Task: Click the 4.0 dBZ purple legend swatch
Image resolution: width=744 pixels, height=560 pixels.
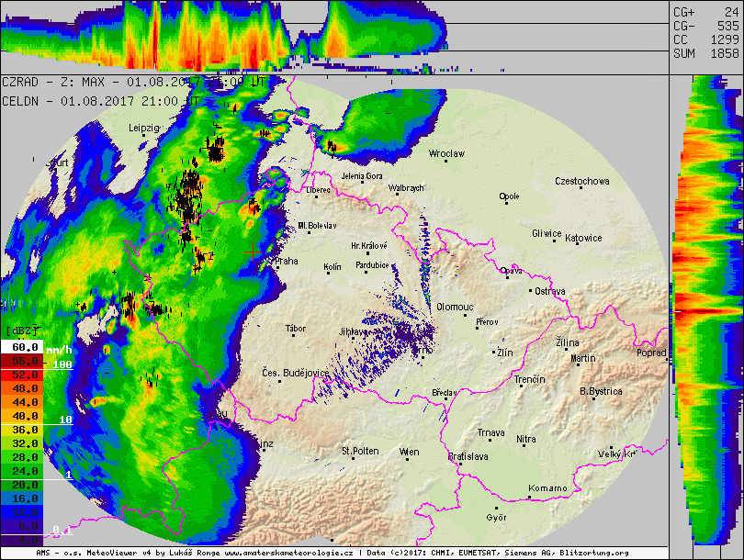Action: [22, 540]
